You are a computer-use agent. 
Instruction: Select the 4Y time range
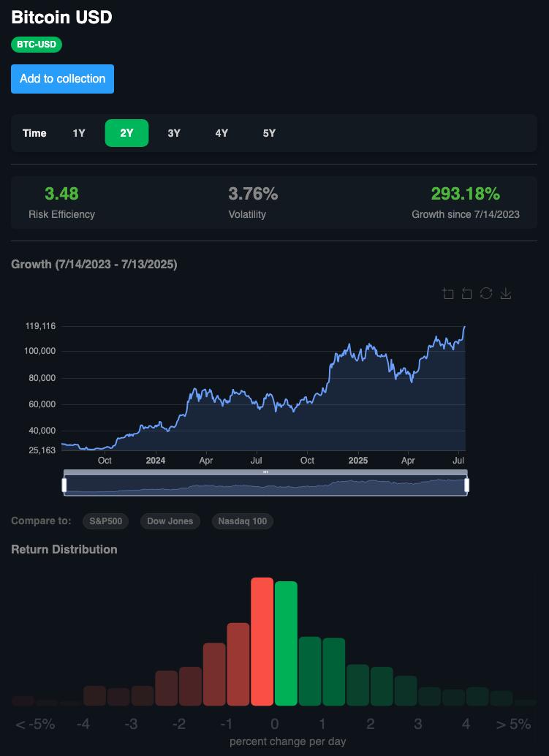coord(222,133)
